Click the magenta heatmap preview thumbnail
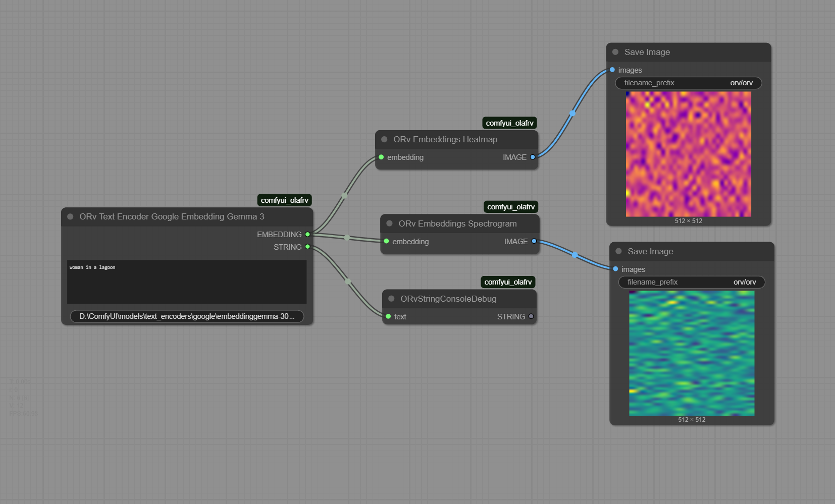This screenshot has width=835, height=504. tap(689, 154)
